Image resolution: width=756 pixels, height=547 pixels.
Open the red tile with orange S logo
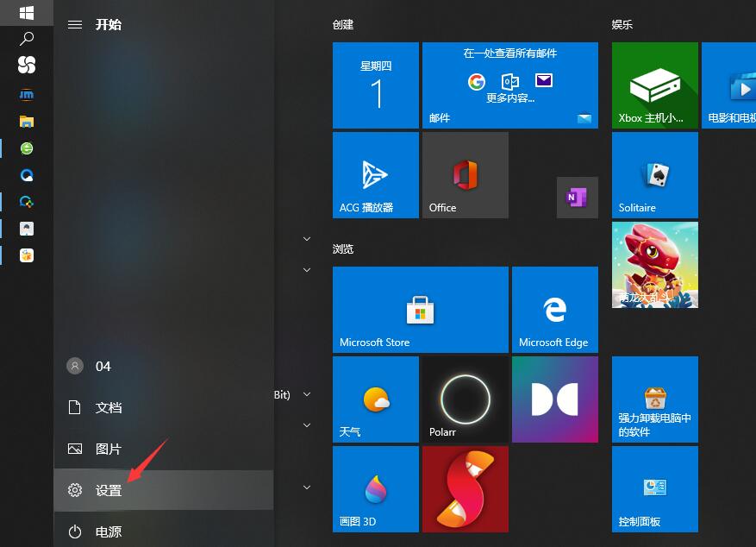[465, 489]
